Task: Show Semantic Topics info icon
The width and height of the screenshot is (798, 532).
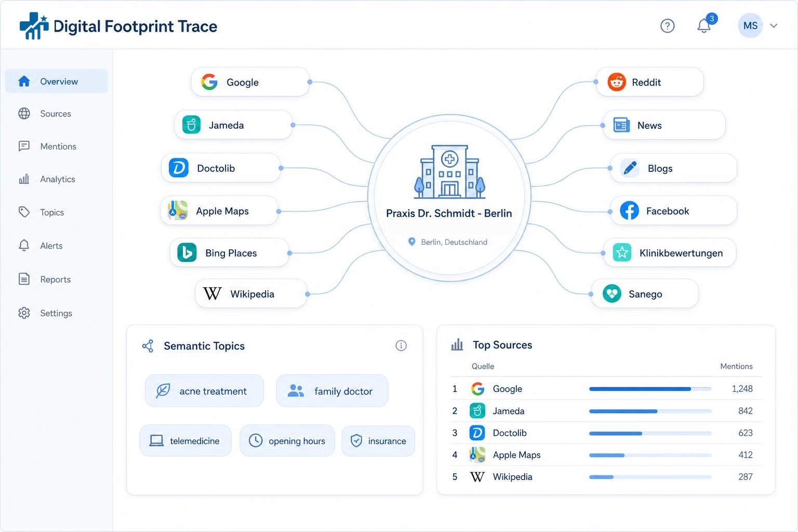Action: tap(401, 345)
